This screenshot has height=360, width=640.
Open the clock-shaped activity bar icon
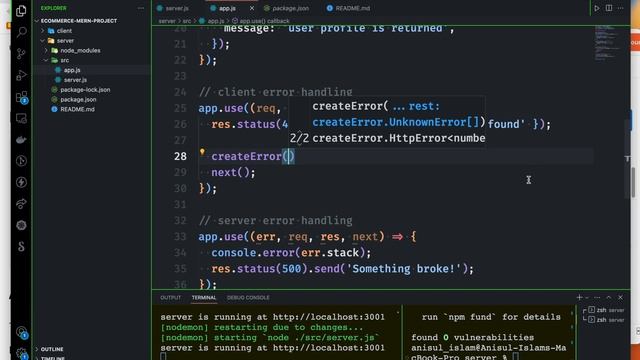pyautogui.click(x=21, y=161)
